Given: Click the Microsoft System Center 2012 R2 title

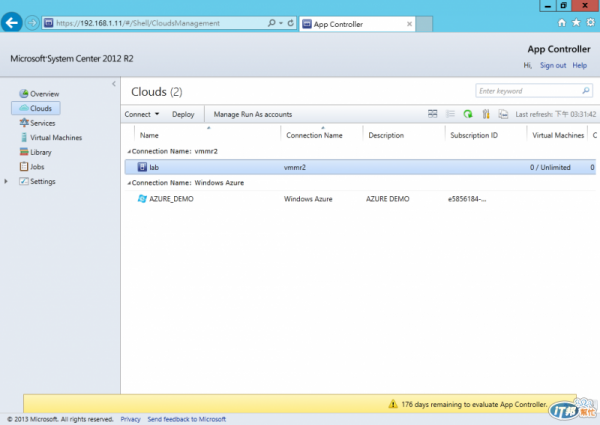Looking at the screenshot, I should (72, 59).
